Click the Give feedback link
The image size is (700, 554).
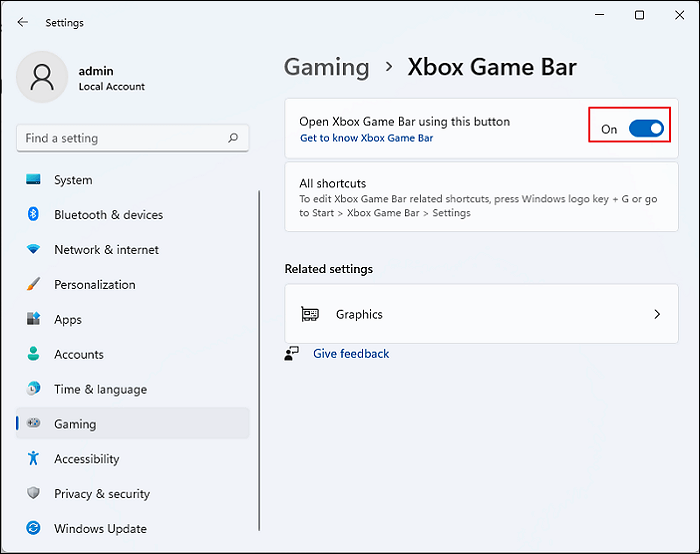click(x=351, y=354)
